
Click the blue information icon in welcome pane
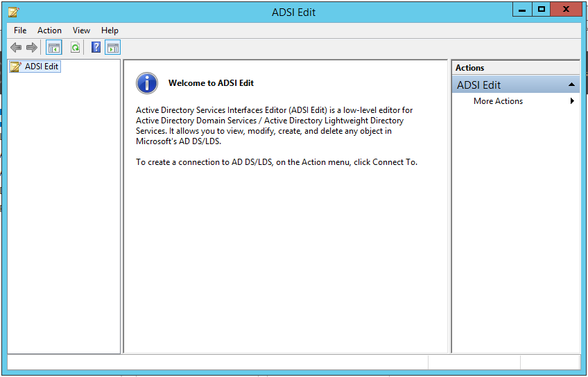[x=146, y=83]
